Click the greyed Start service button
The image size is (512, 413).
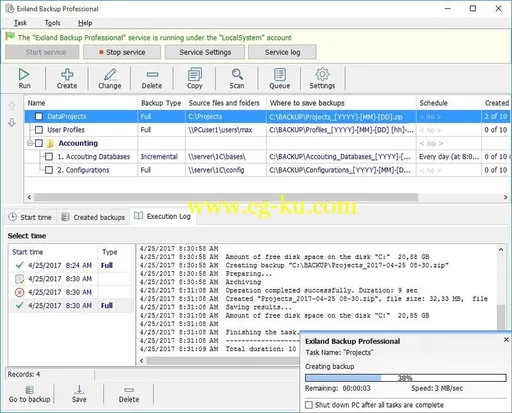(x=42, y=52)
